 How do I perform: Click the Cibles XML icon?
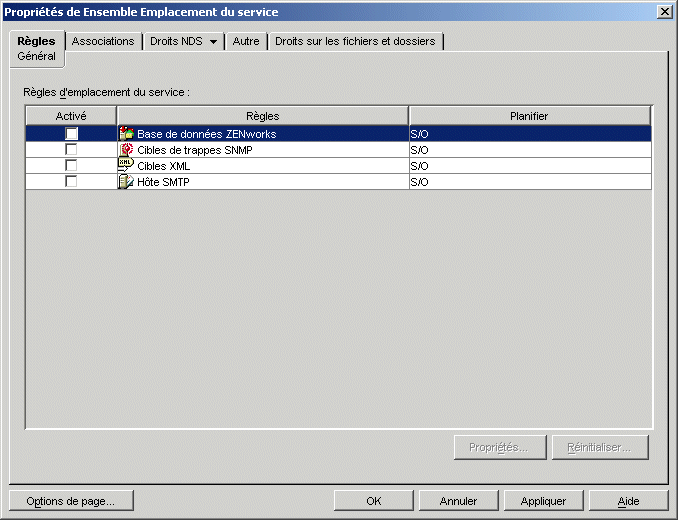pyautogui.click(x=126, y=166)
